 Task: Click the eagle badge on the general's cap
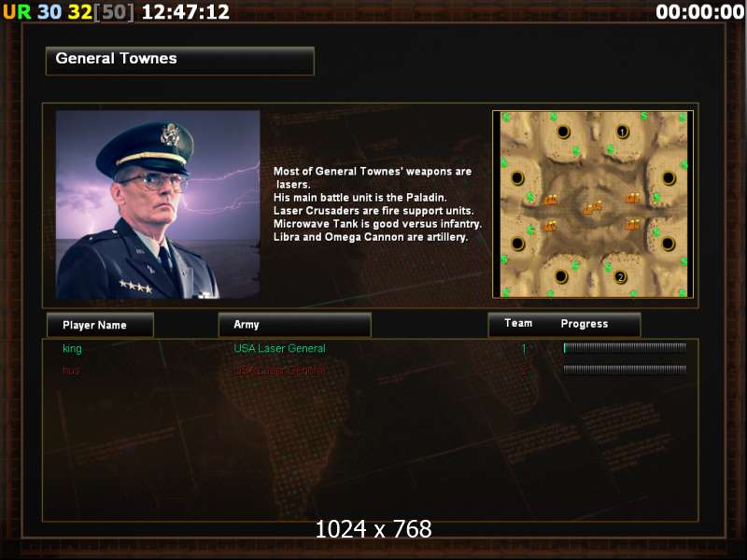click(x=170, y=134)
